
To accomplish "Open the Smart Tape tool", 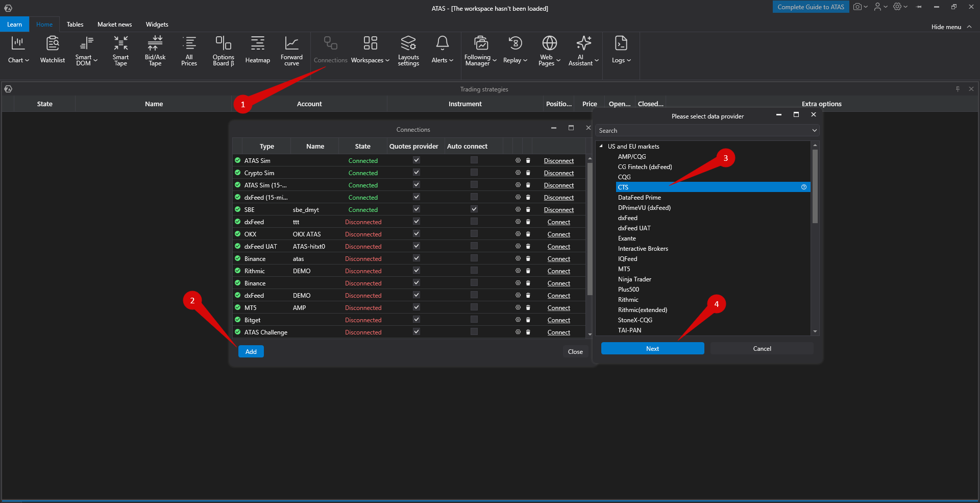I will click(x=120, y=50).
